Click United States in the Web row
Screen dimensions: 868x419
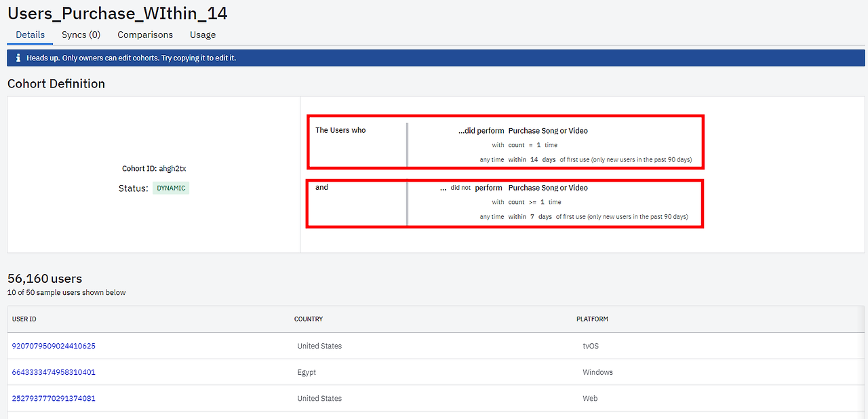tap(319, 399)
